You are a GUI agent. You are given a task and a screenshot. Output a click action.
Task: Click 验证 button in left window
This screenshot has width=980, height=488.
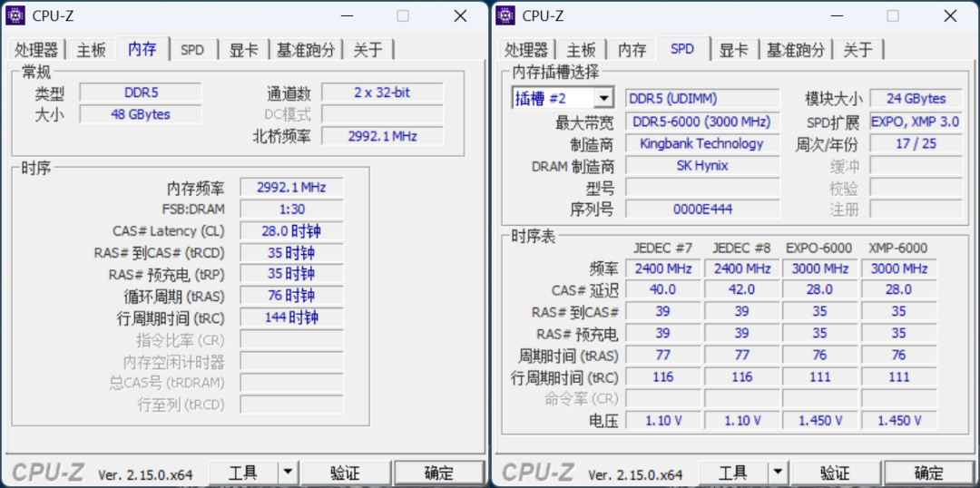click(345, 473)
